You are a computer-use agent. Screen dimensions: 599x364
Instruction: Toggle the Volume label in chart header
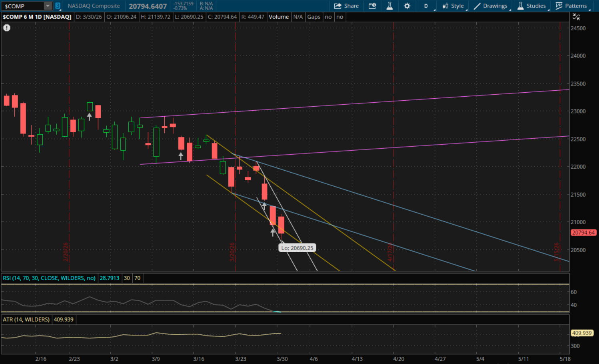point(278,17)
